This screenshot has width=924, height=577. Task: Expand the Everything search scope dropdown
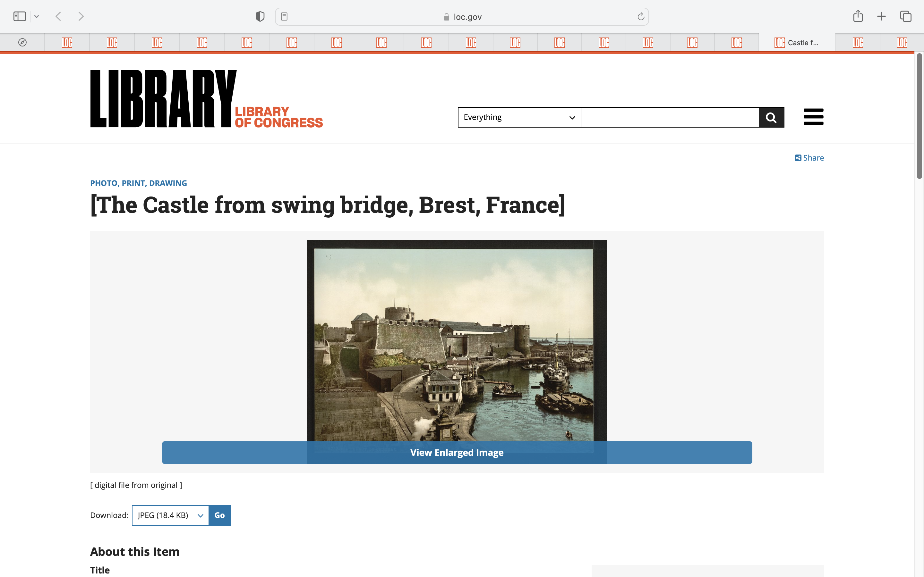[519, 117]
